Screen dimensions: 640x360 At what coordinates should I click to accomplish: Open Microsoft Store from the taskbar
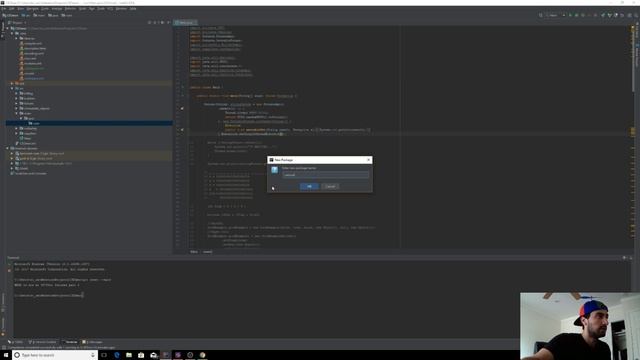(141, 355)
